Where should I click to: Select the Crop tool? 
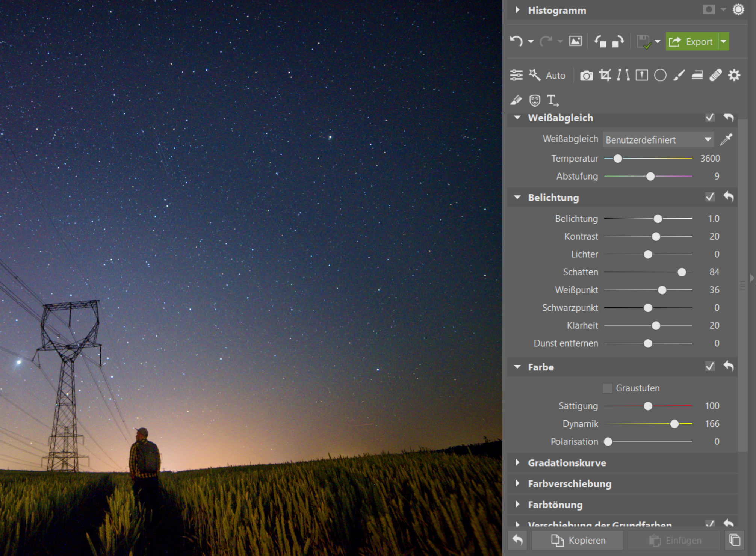(x=605, y=75)
